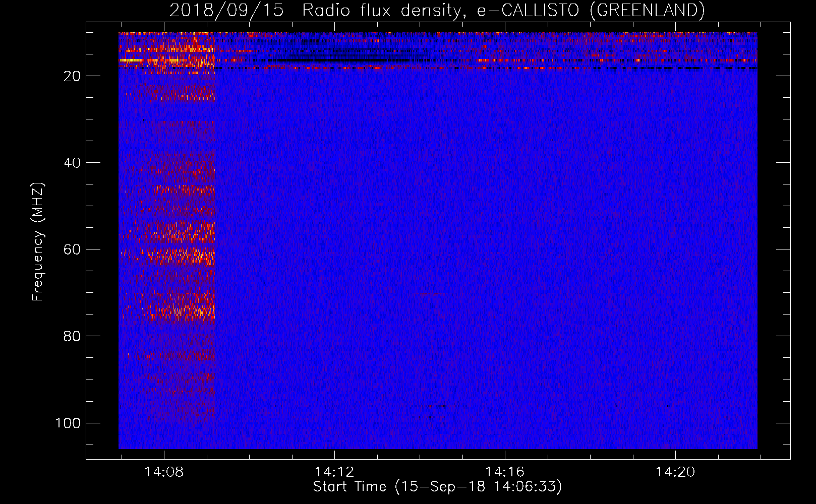Click the "Start Time (15-Sep-18 14:06:33)" label
This screenshot has height=504, width=816.
(x=437, y=487)
